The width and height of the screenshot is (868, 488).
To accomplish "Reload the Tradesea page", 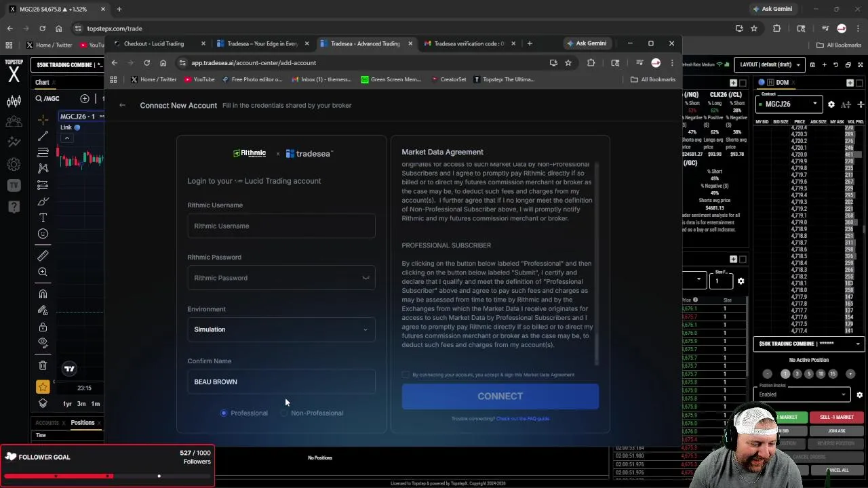I will point(146,63).
